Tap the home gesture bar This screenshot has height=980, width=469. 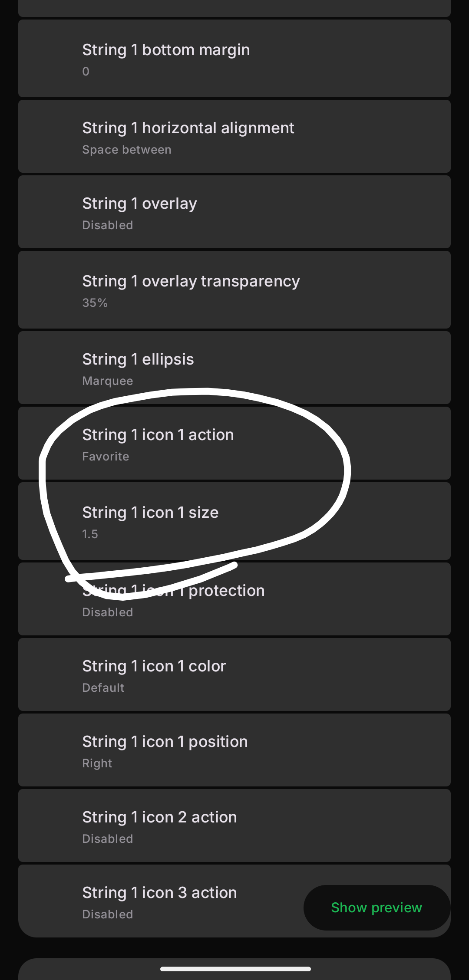(x=235, y=969)
